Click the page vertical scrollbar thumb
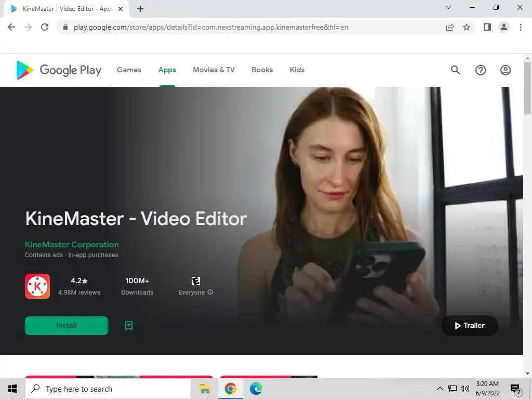532x399 pixels. pos(527,88)
